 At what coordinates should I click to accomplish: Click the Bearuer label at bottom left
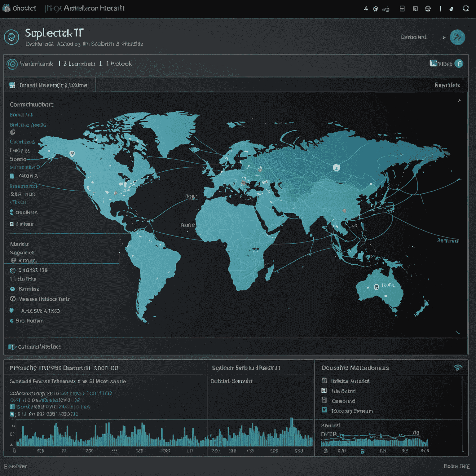15,466
